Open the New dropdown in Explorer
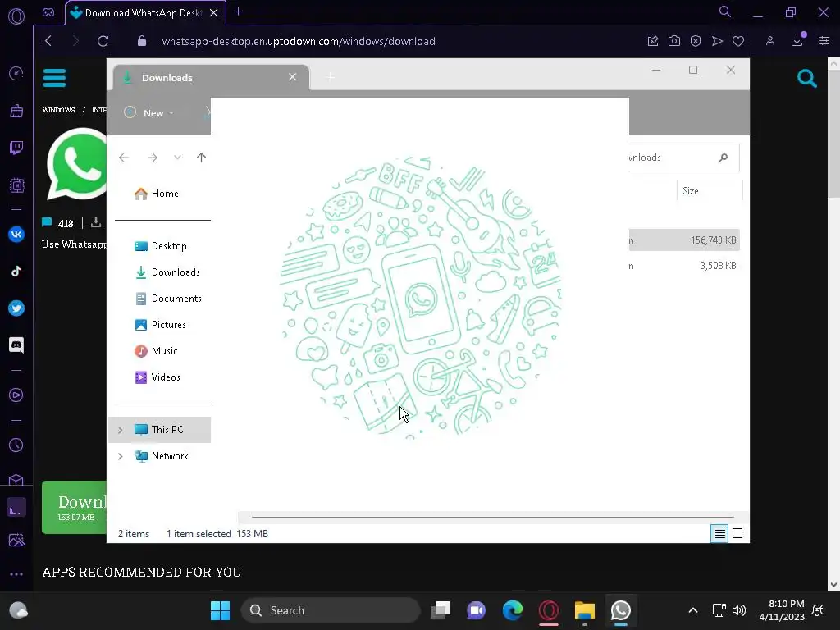840x630 pixels. click(x=149, y=113)
